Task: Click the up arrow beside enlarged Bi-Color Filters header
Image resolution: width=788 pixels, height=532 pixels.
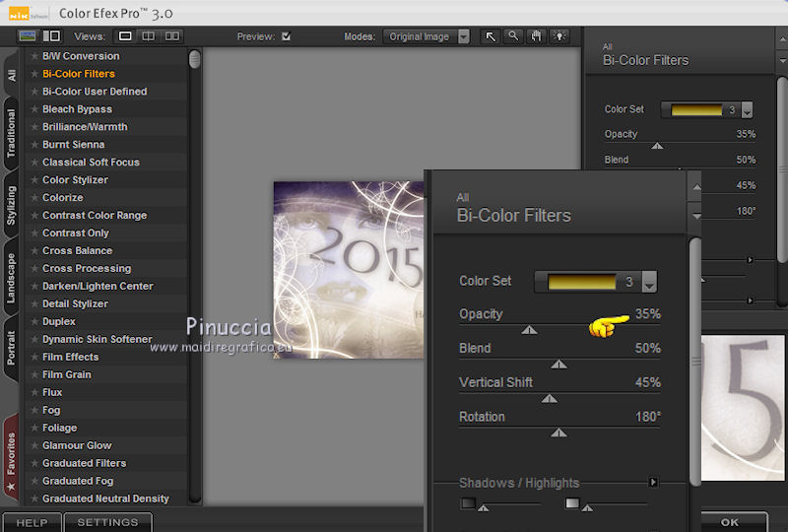Action: pyautogui.click(x=696, y=186)
